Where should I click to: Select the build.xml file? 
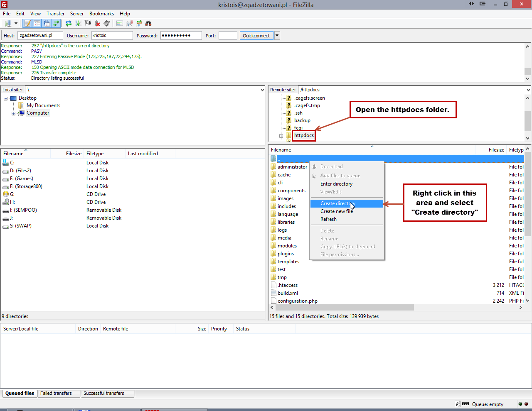(x=284, y=293)
